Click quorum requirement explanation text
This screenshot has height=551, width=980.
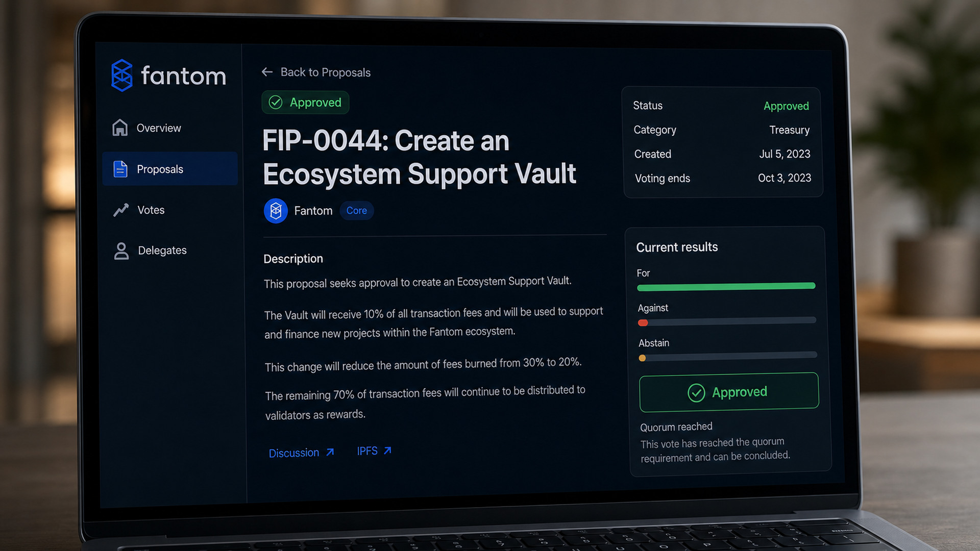pyautogui.click(x=716, y=449)
